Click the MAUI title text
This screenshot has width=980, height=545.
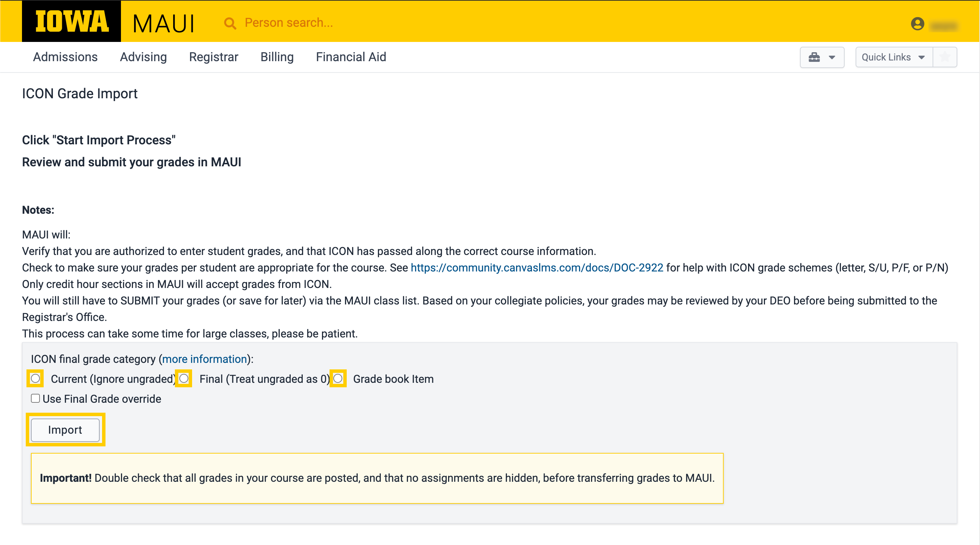(164, 24)
